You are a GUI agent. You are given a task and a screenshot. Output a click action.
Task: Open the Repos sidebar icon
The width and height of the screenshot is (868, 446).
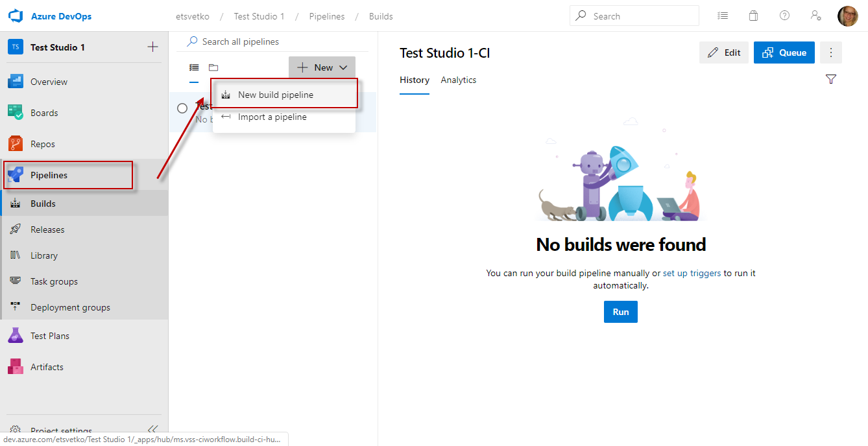(16, 144)
